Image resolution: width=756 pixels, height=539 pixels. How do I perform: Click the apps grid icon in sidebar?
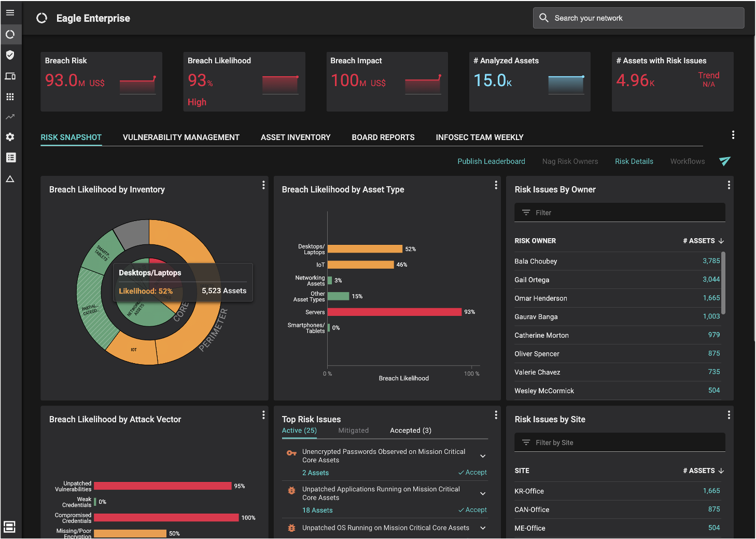tap(10, 97)
